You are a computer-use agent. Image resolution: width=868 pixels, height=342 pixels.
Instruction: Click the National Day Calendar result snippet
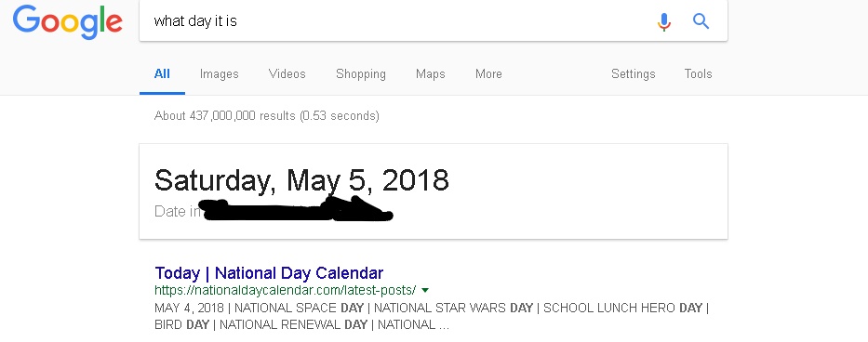pyautogui.click(x=432, y=316)
